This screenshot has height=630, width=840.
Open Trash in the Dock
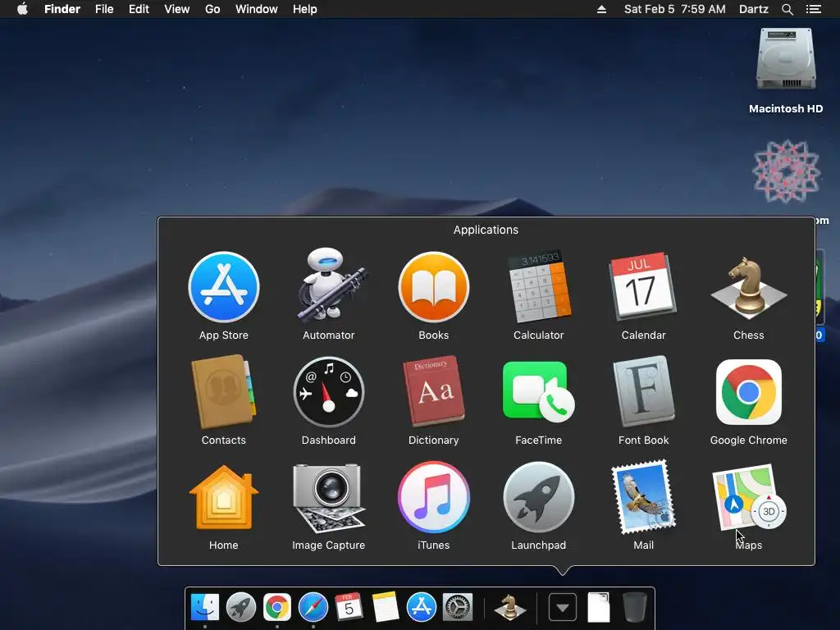(635, 607)
